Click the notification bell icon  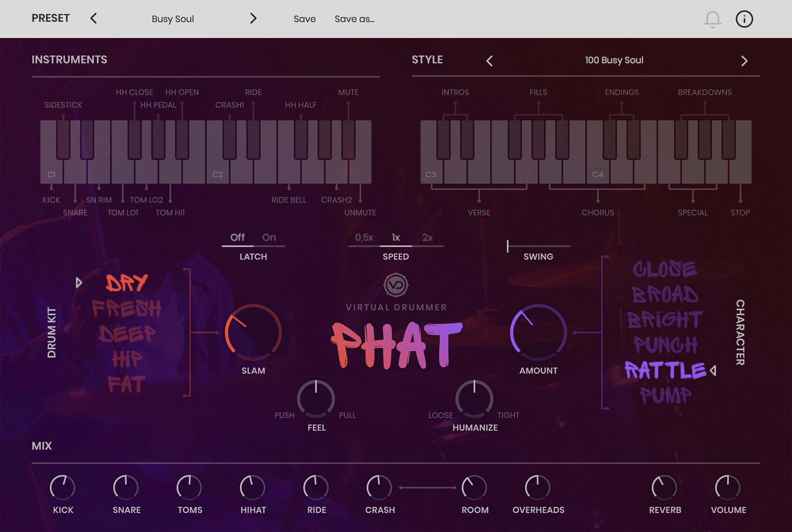coord(712,19)
